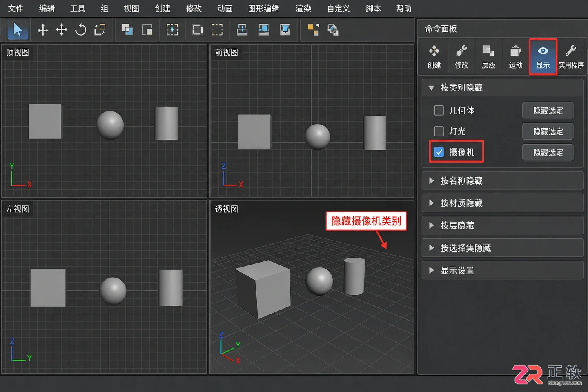Image resolution: width=588 pixels, height=392 pixels.
Task: Open the 实用程序 (Utilities) wrench tab
Action: 571,57
